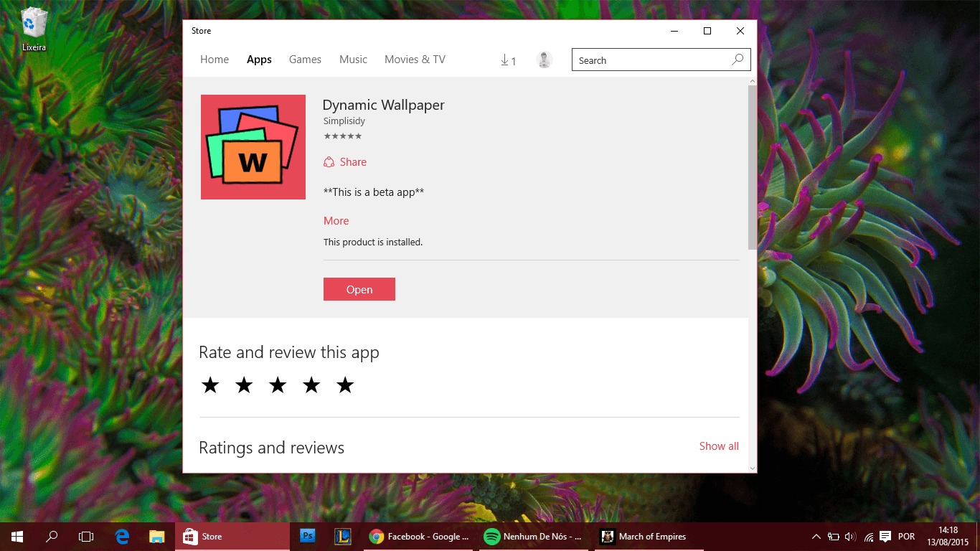Screen dimensions: 980x551
Task: Open the user account avatar in Store
Action: click(545, 60)
